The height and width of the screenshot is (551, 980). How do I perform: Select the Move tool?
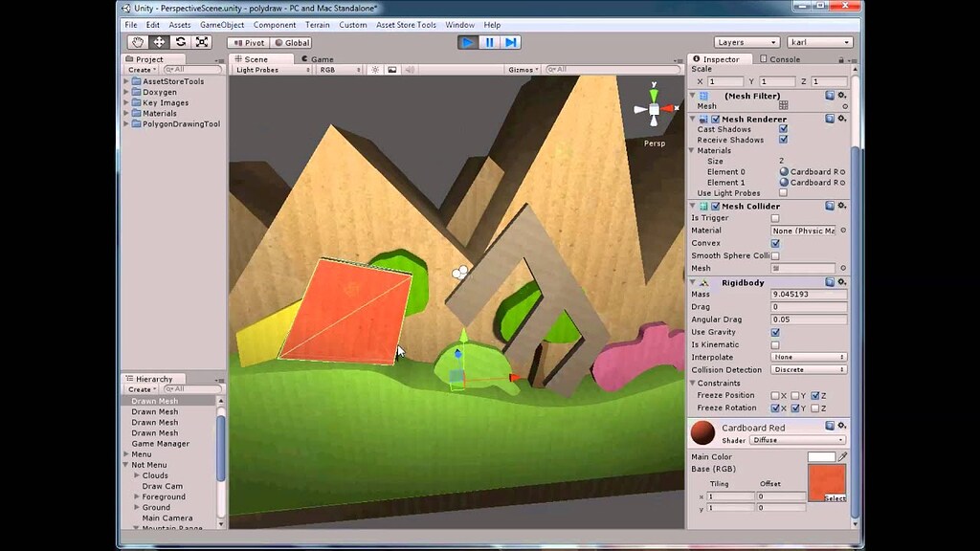158,41
